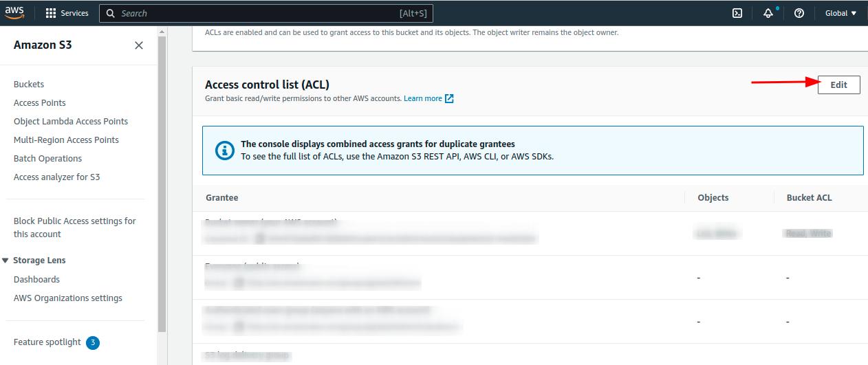Screen dimensions: 868x365
Task: Click the Access control list (ACL) heading
Action: 267,85
